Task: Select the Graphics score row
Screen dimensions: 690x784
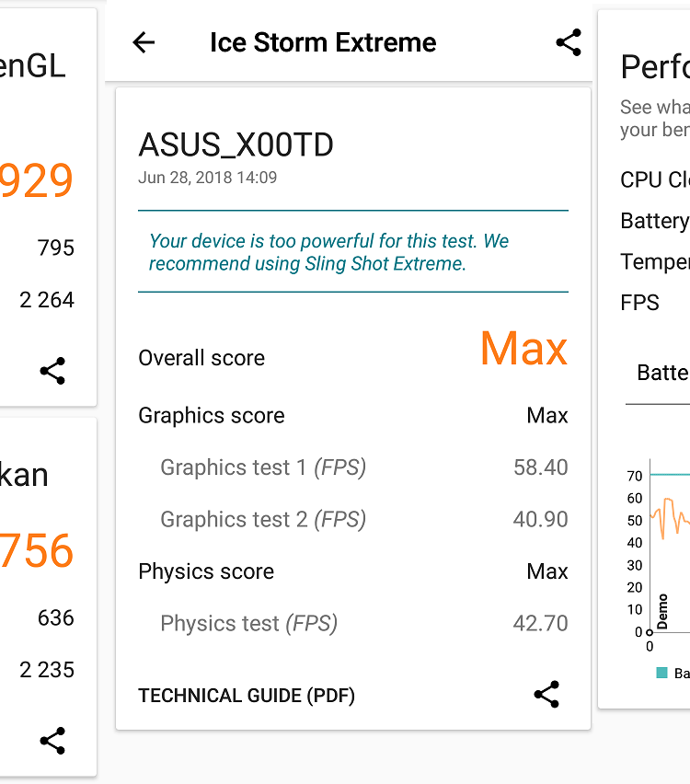Action: (x=352, y=416)
